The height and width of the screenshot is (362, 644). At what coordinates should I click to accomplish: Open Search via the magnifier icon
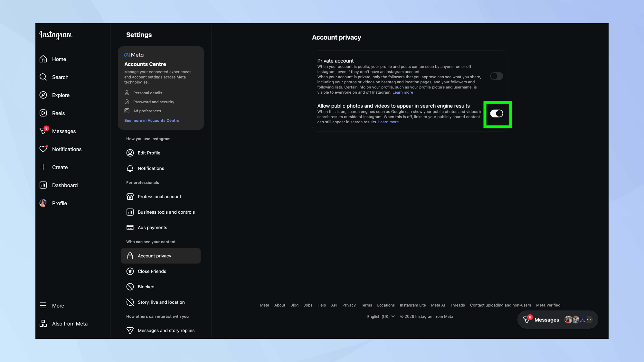click(x=43, y=77)
